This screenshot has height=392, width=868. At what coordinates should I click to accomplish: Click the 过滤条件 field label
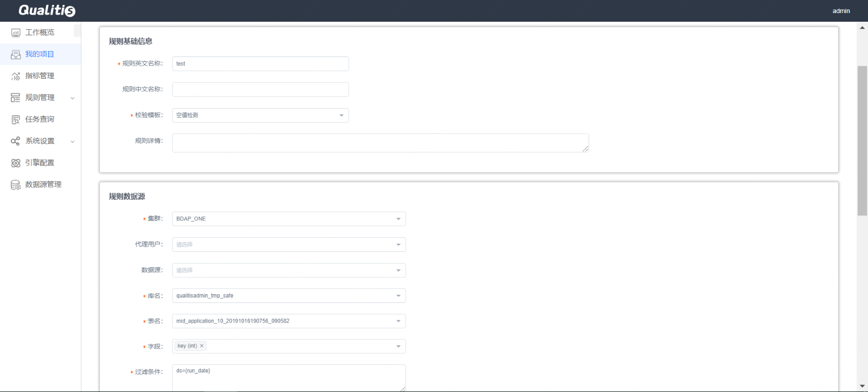149,372
